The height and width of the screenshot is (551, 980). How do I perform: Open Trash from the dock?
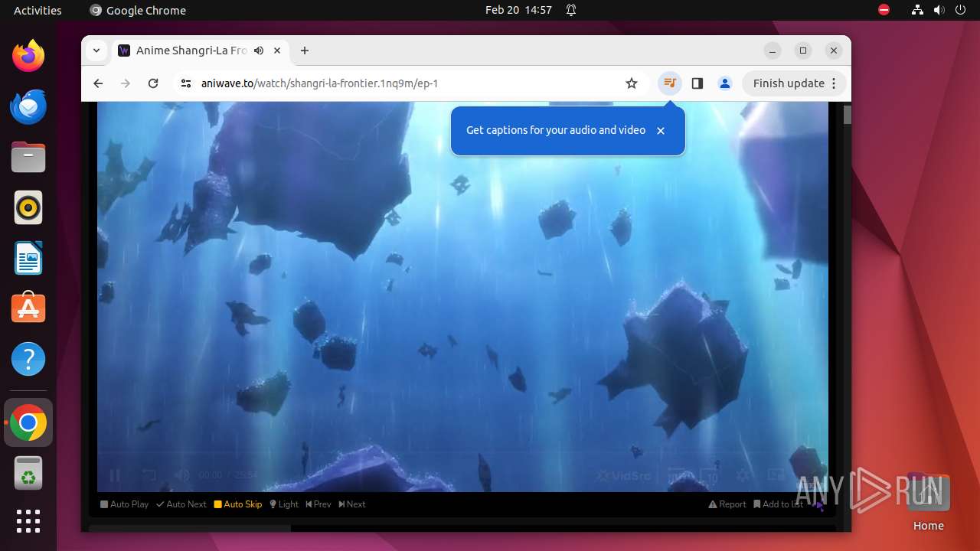pos(28,473)
